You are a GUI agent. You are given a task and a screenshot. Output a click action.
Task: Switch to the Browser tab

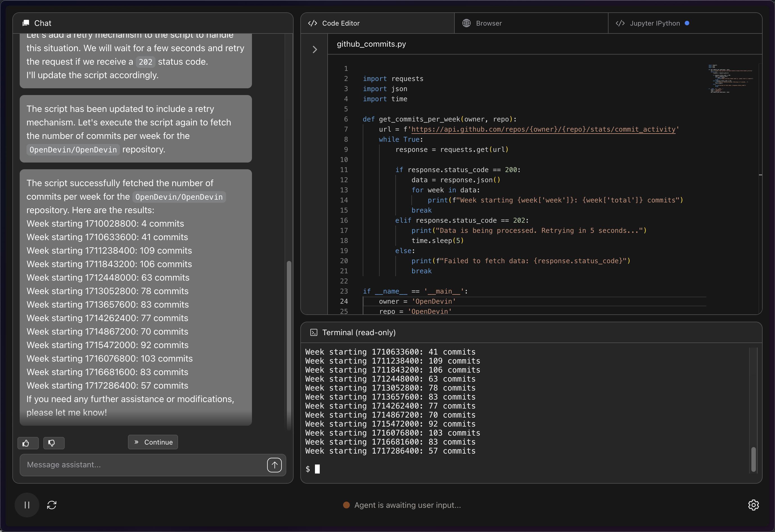[531, 23]
